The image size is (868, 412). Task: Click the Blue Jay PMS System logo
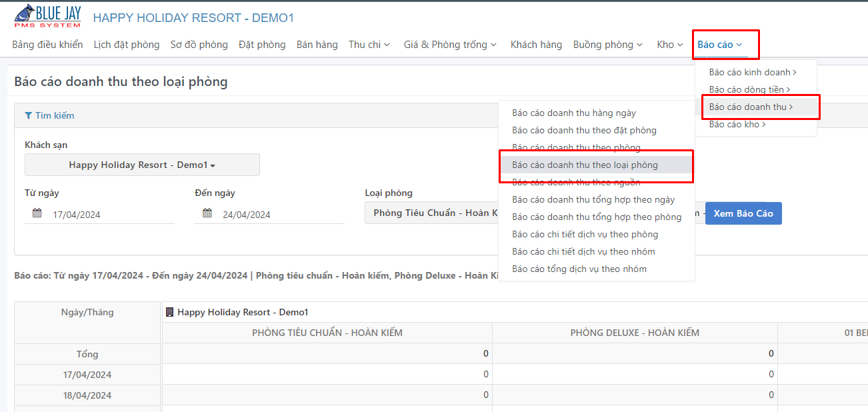click(47, 15)
